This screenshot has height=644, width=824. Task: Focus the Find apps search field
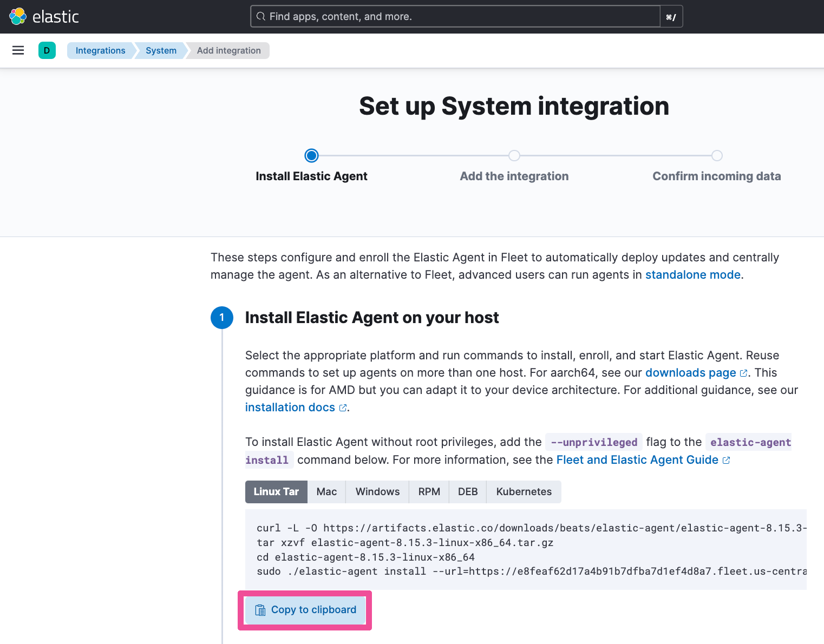pos(455,16)
